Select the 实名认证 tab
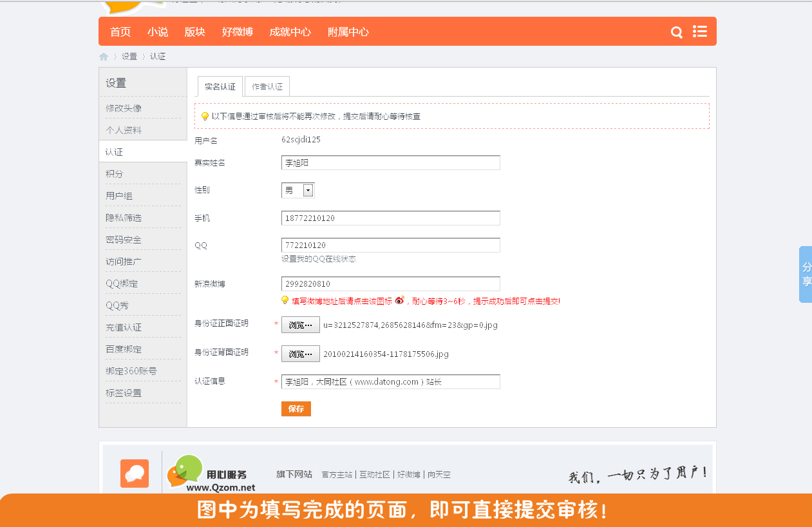 (220, 86)
